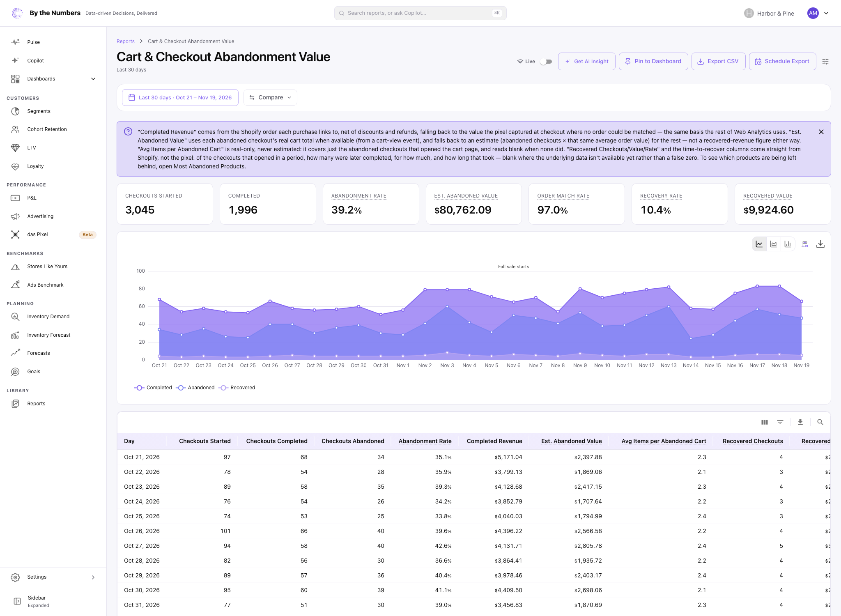The height and width of the screenshot is (616, 841).
Task: Click Schedule Export button
Action: pos(782,62)
